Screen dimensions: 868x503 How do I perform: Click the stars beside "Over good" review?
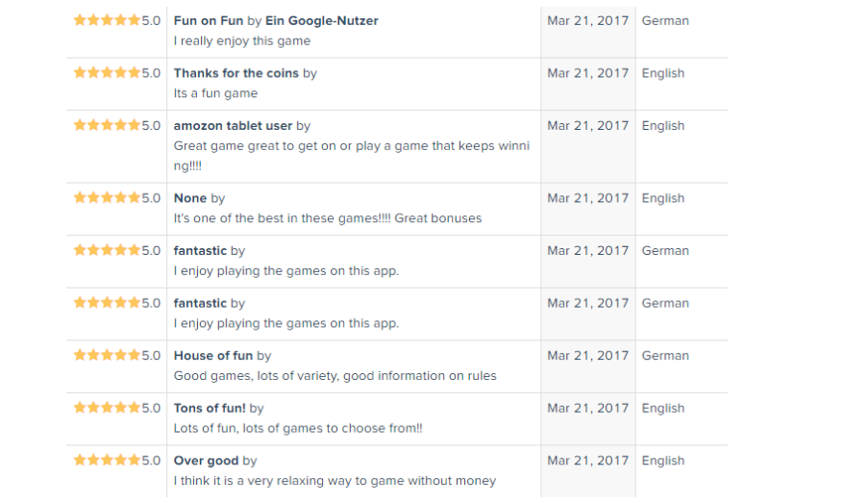coord(107,461)
